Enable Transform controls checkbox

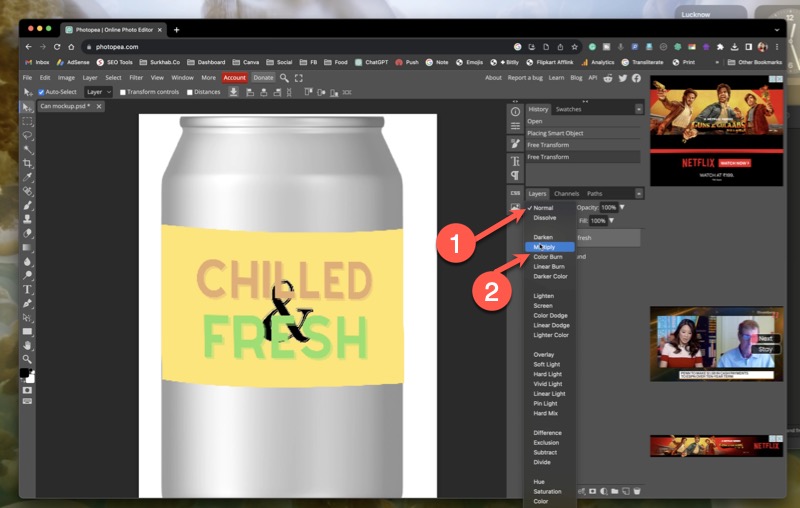[x=122, y=92]
